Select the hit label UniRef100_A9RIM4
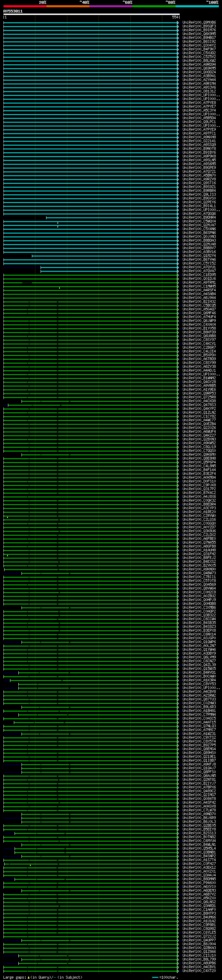Image resolution: width=222 pixels, height=980 pixels. tap(199, 84)
